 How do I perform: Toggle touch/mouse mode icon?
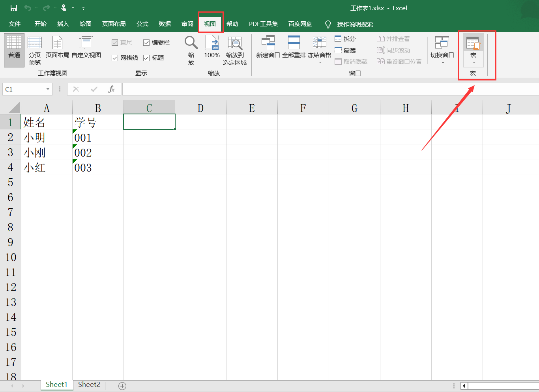[64, 8]
